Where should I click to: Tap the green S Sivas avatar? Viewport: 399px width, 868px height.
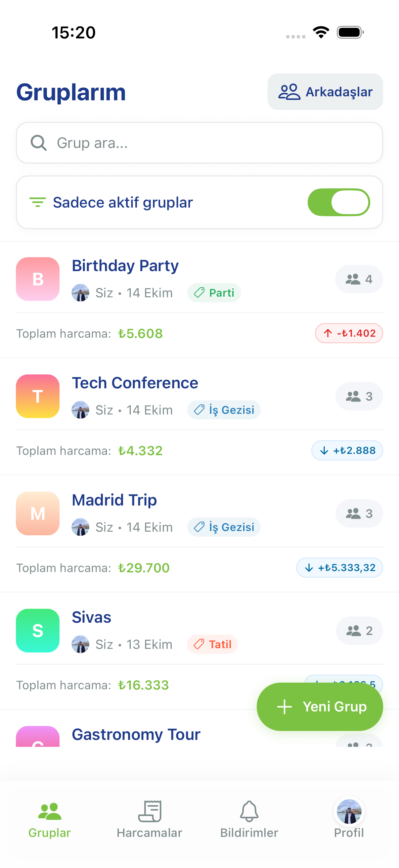[38, 630]
